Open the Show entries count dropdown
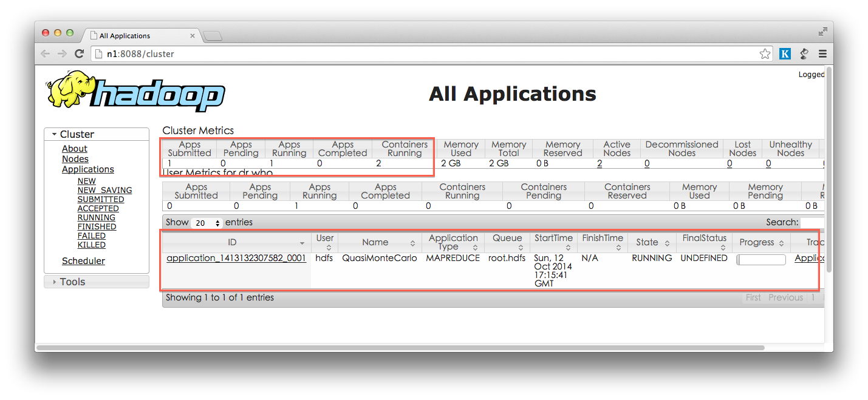 pyautogui.click(x=207, y=223)
